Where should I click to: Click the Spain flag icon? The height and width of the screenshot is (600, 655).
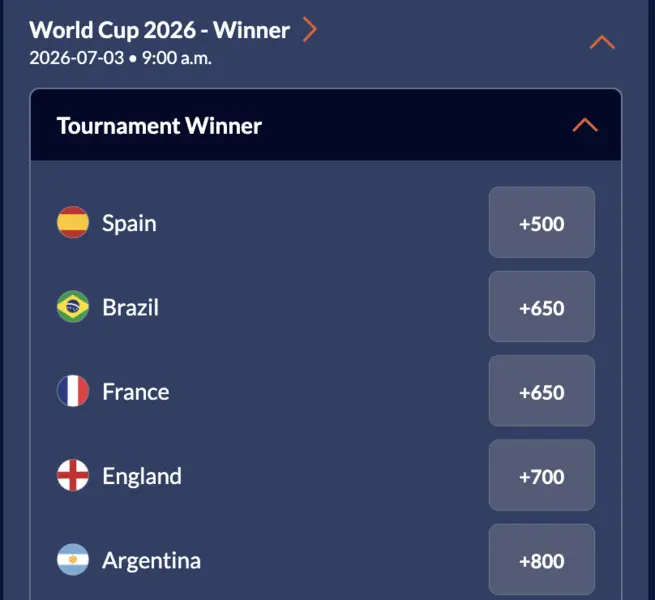(73, 222)
